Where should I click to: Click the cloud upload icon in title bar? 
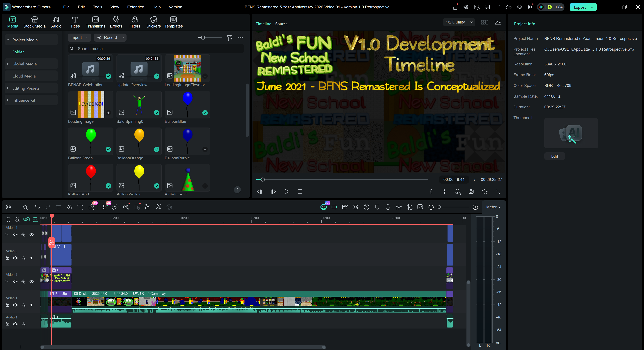click(509, 7)
